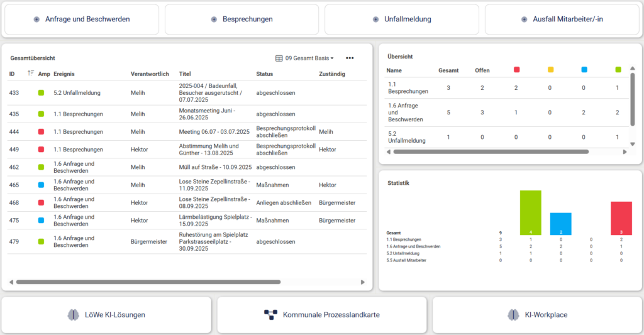The height and width of the screenshot is (335, 644).
Task: Click the brain icon beside KI-Workplace
Action: (x=513, y=315)
